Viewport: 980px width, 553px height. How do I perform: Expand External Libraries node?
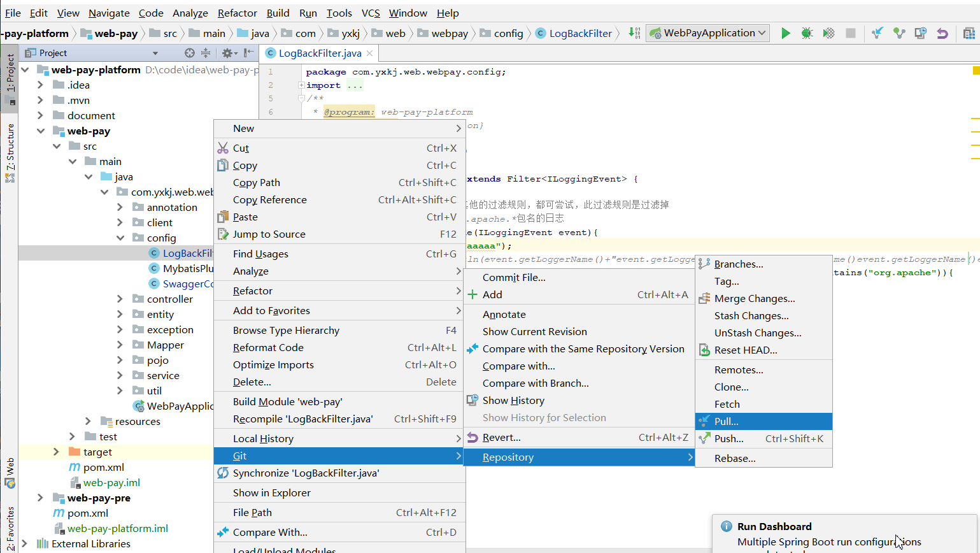[24, 543]
